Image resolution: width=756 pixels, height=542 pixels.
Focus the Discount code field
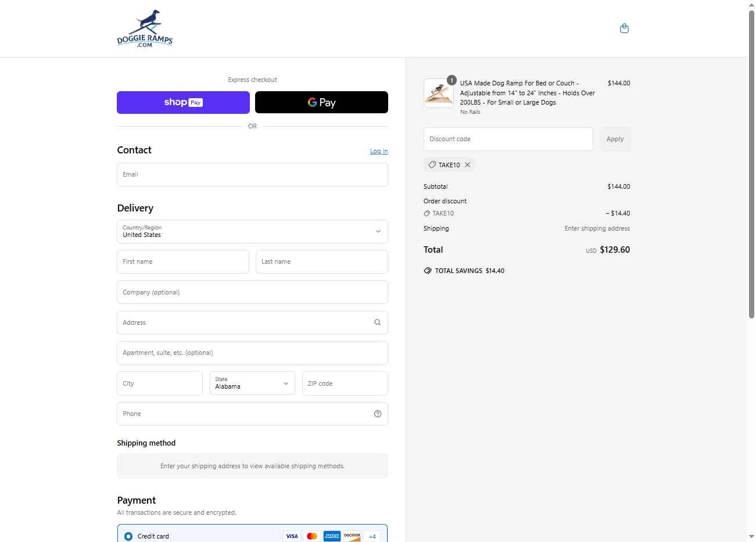pos(508,139)
